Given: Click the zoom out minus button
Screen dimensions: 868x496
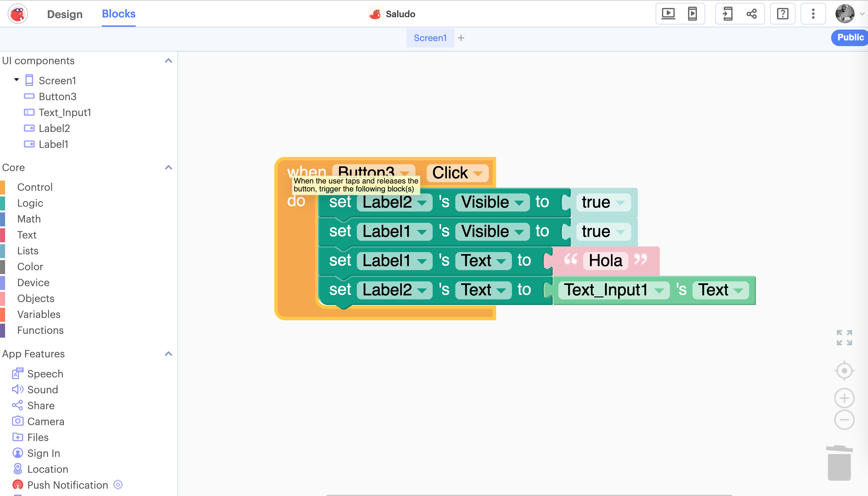Looking at the screenshot, I should coord(844,420).
